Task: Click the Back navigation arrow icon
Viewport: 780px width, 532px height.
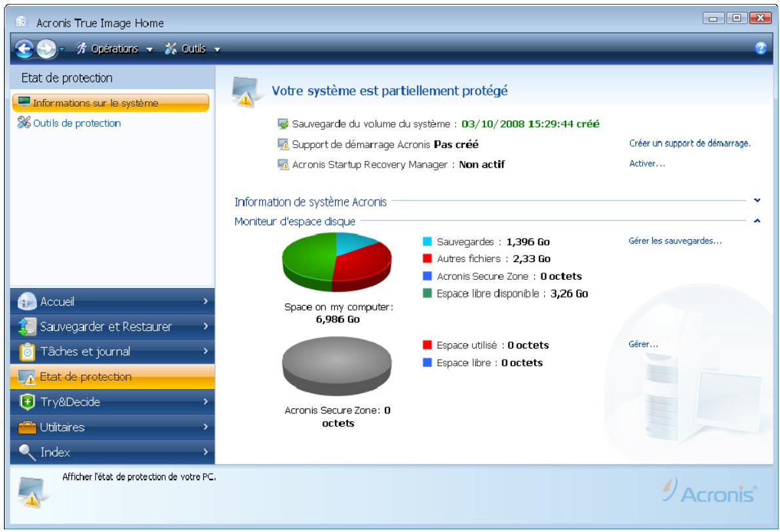Action: 24,48
